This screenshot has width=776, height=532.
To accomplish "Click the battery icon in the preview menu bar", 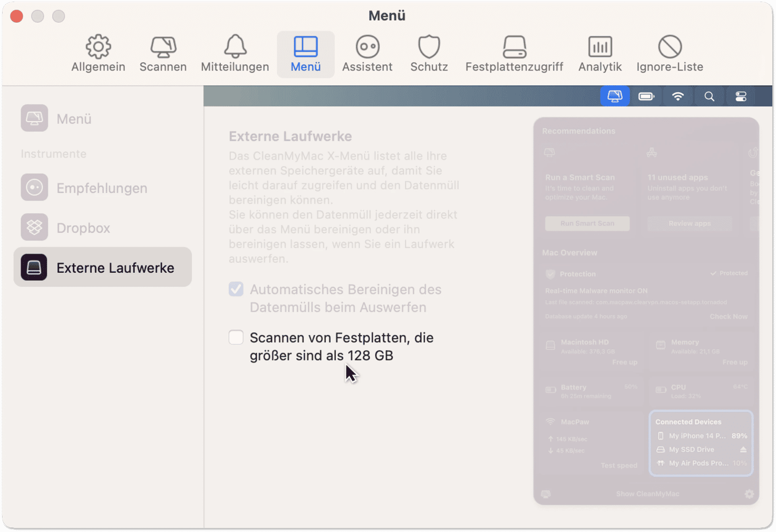I will click(x=646, y=96).
